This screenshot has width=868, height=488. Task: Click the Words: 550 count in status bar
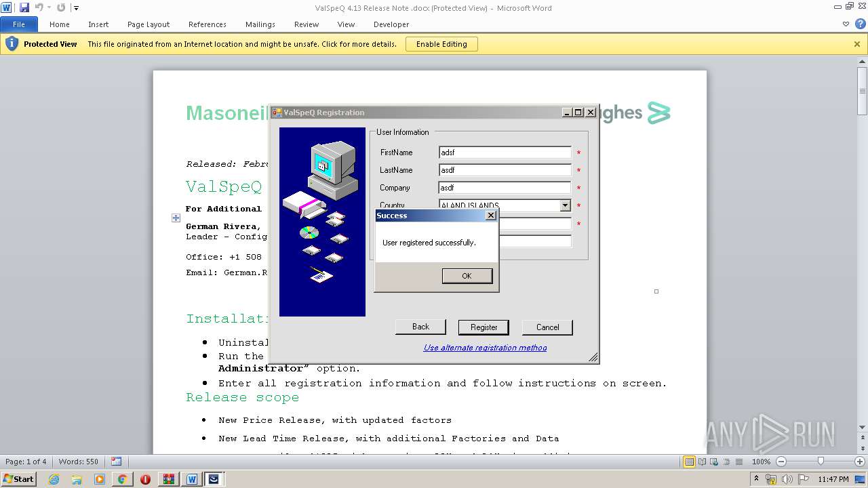(x=79, y=462)
